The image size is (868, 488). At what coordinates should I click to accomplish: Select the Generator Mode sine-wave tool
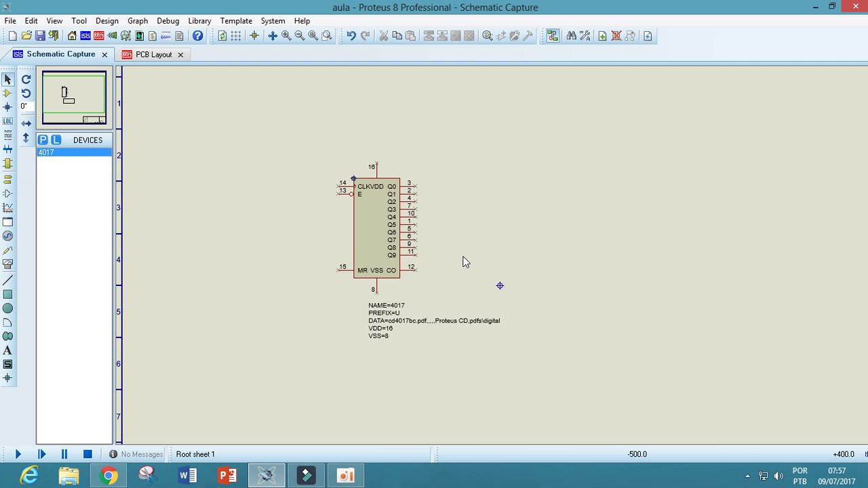point(8,236)
